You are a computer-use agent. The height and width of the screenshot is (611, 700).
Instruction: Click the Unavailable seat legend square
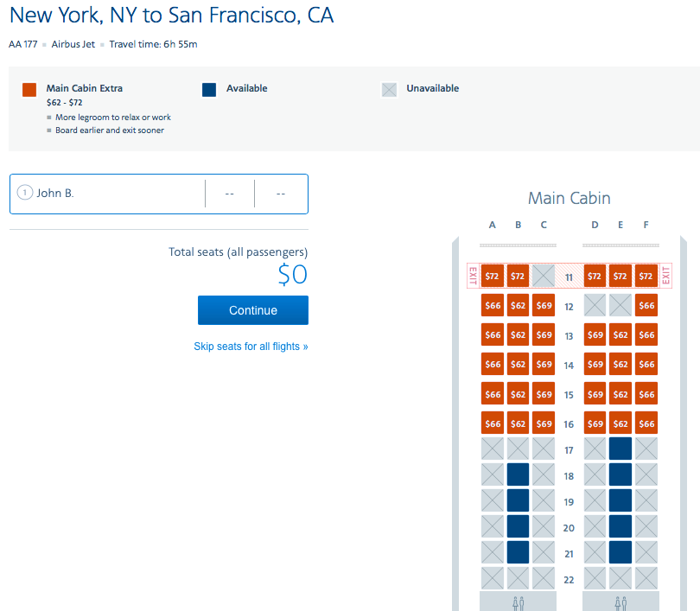click(390, 90)
